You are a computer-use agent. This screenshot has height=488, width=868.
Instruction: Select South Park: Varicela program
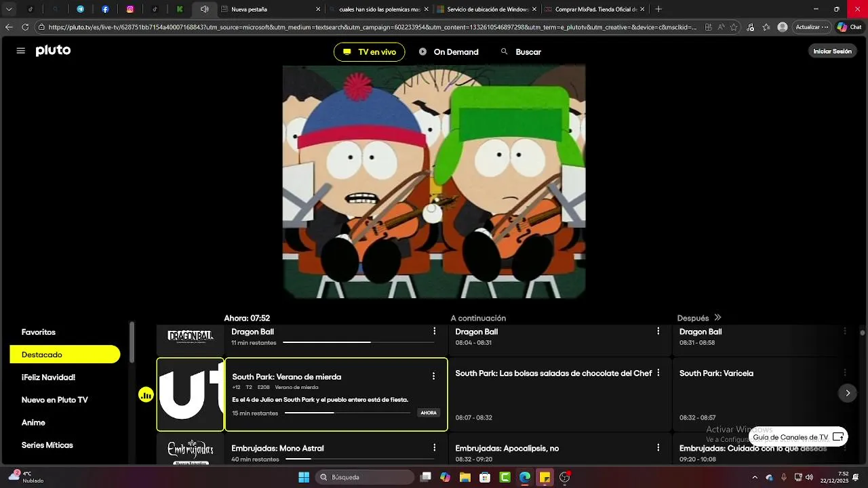tap(716, 373)
